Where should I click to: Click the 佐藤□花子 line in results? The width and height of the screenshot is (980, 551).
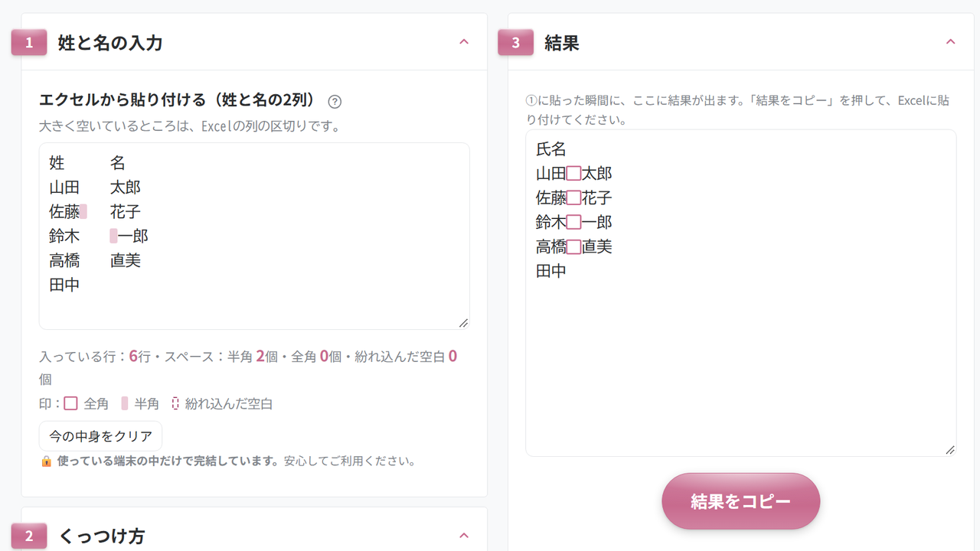coord(574,198)
